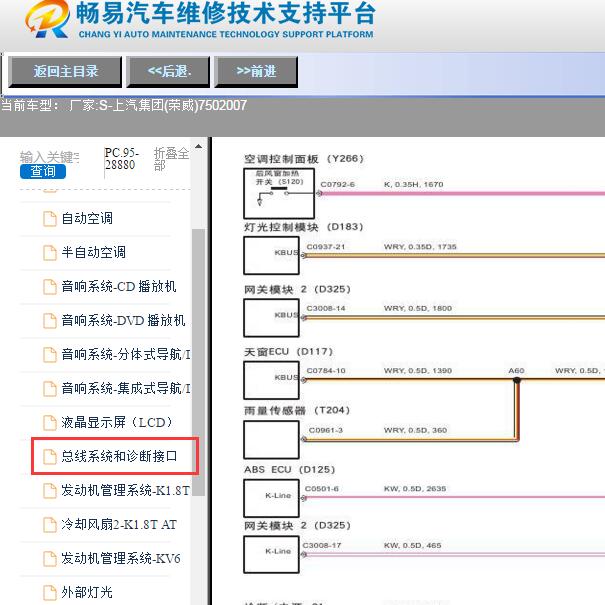Focus the 输入关键字 search field
The width and height of the screenshot is (605, 605).
click(x=49, y=157)
